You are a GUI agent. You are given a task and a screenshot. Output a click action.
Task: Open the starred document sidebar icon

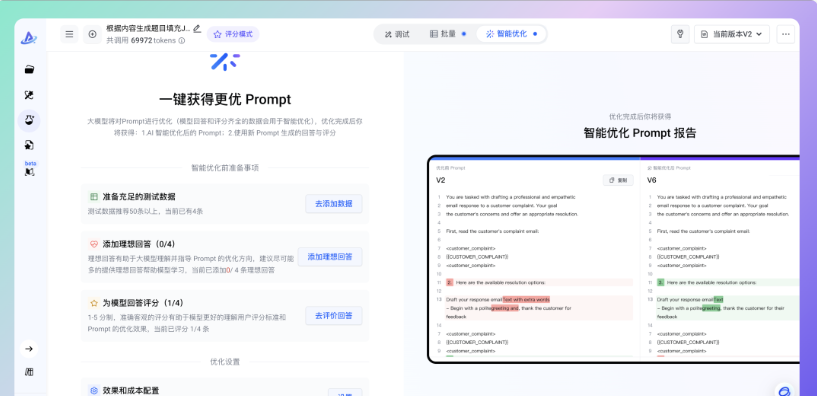29,145
